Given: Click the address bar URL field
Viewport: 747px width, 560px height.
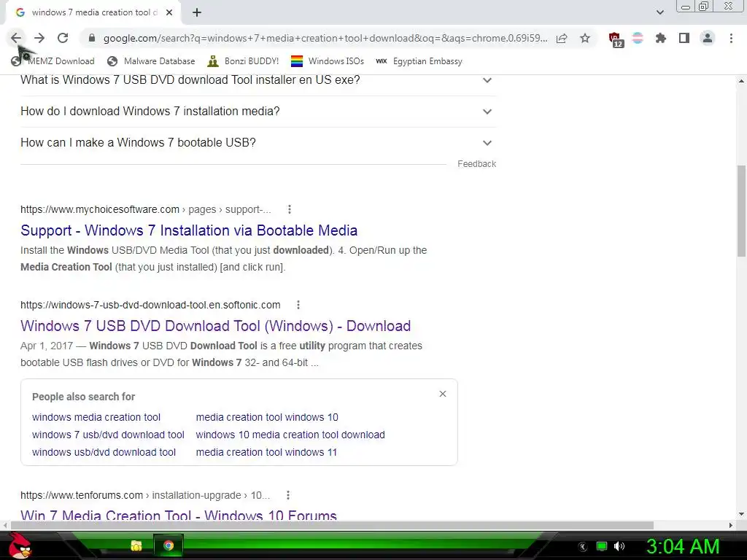Looking at the screenshot, I should 325,38.
